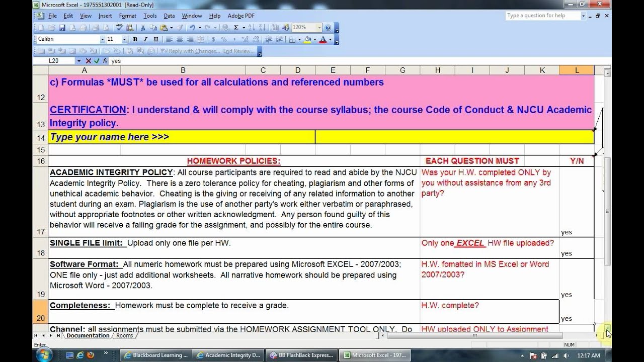Open the Edit menu
Image resolution: width=644 pixels, height=362 pixels.
coord(68,16)
